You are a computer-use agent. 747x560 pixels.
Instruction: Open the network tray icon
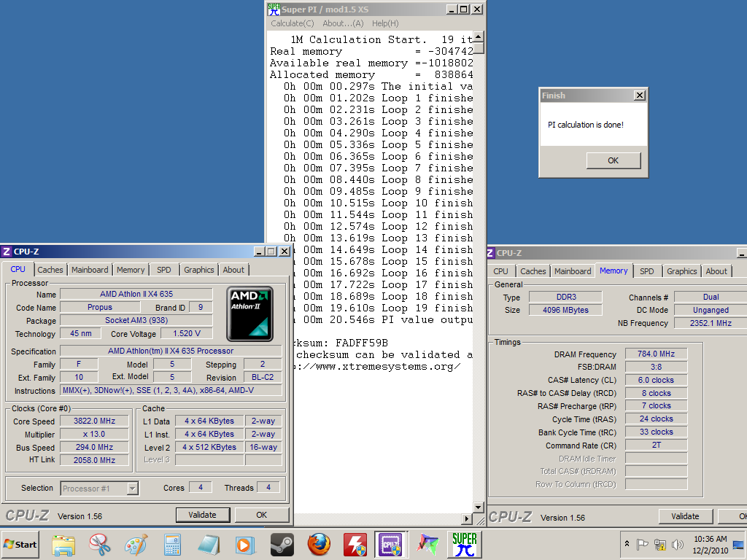[x=659, y=544]
